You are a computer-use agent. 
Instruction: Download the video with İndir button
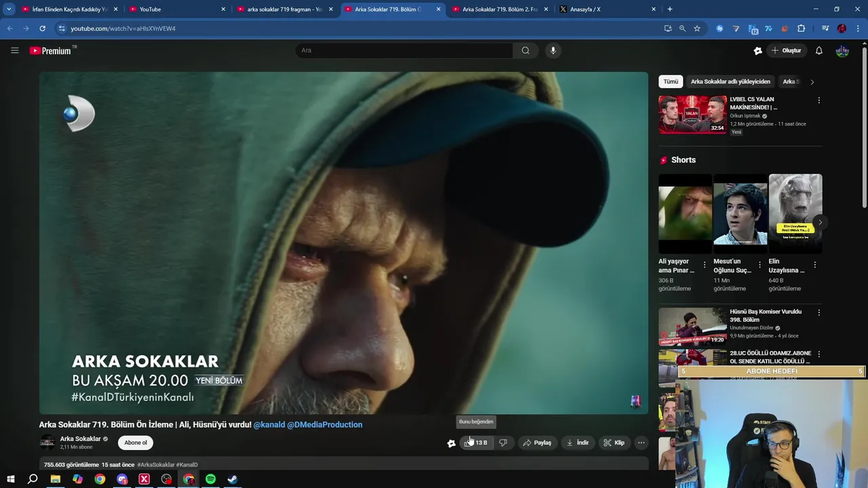(x=578, y=443)
